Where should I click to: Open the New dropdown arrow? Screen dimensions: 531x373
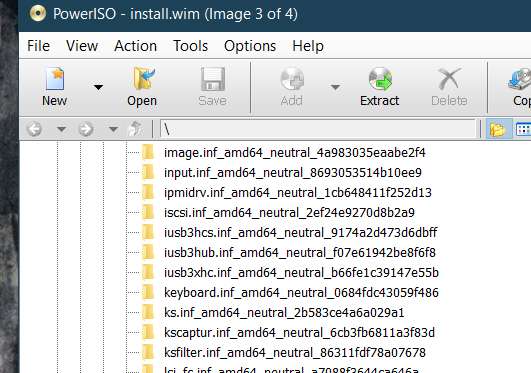click(98, 87)
